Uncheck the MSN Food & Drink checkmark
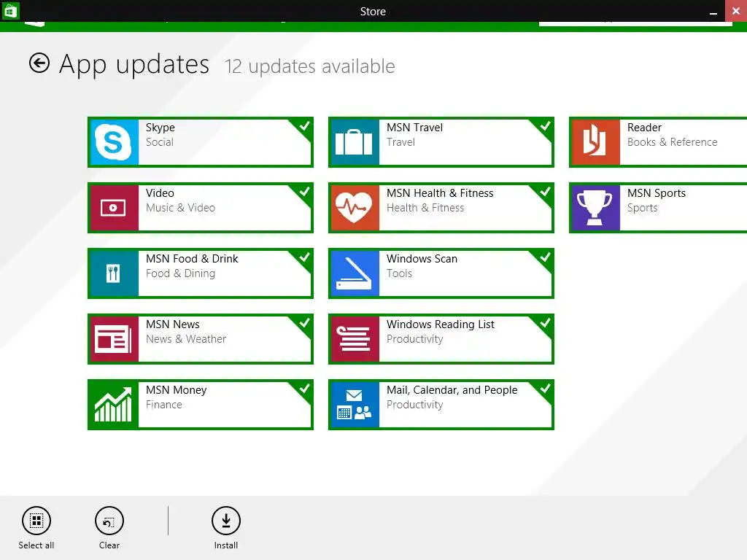The height and width of the screenshot is (560, 747). pyautogui.click(x=304, y=257)
